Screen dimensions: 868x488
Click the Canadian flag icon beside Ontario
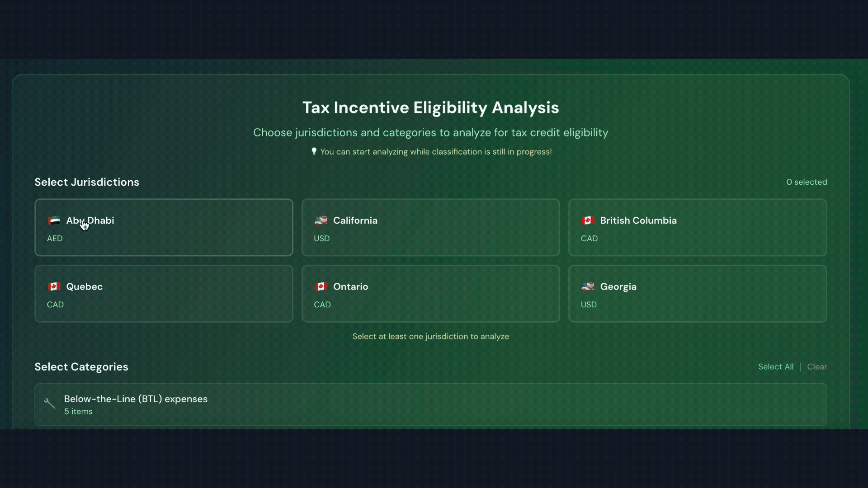[321, 286]
